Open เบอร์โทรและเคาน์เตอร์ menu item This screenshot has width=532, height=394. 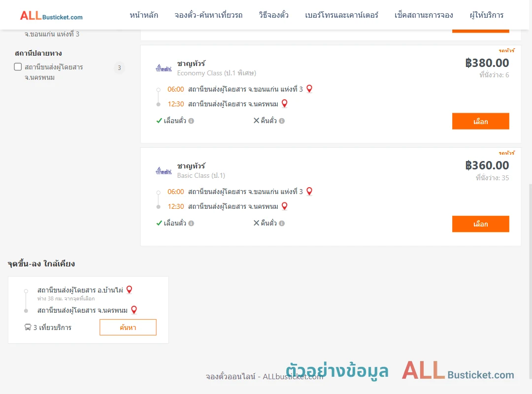pyautogui.click(x=341, y=15)
